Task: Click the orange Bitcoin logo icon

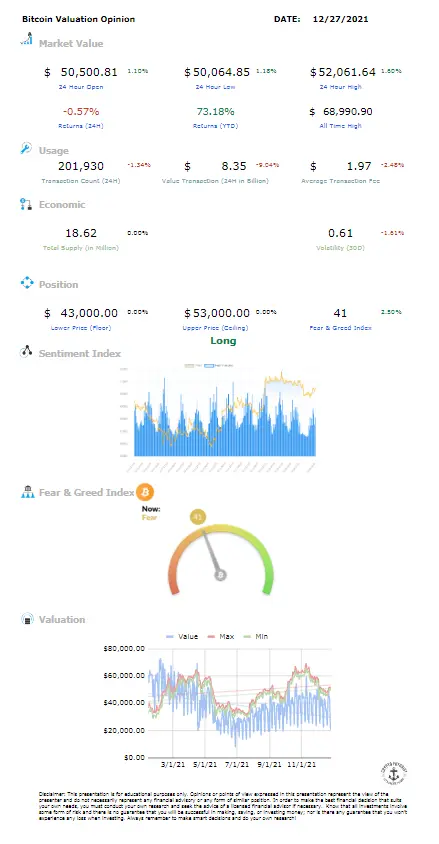Action: 145,491
